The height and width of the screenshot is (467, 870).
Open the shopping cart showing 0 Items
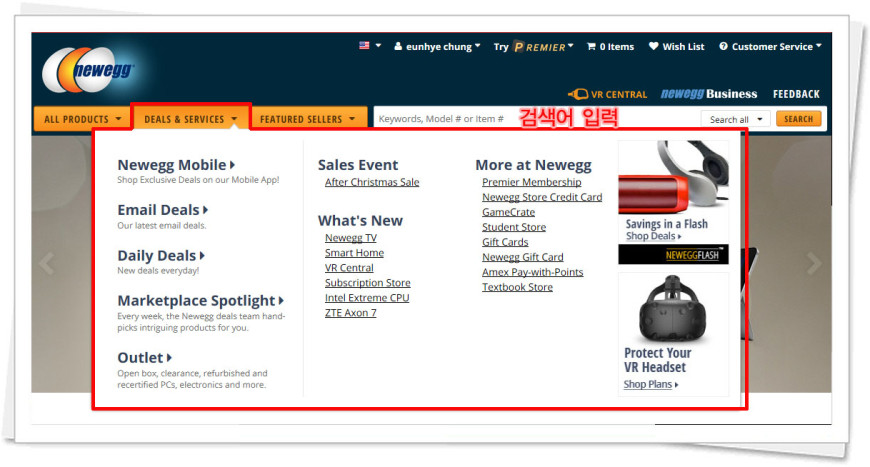(610, 47)
